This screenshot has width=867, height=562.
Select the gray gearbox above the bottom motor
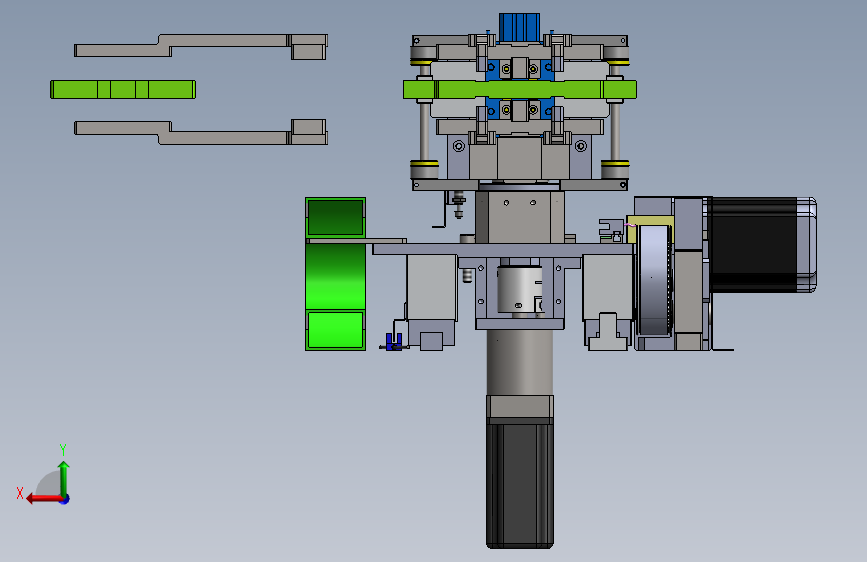pos(520,362)
